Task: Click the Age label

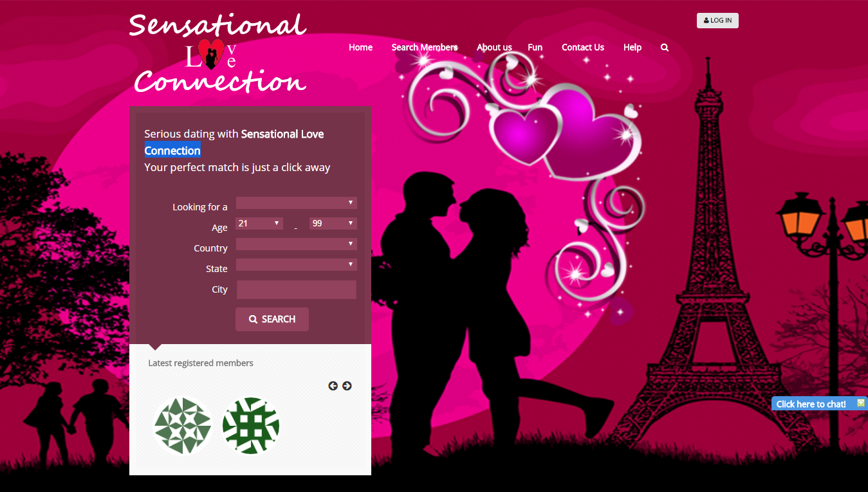Action: (219, 228)
